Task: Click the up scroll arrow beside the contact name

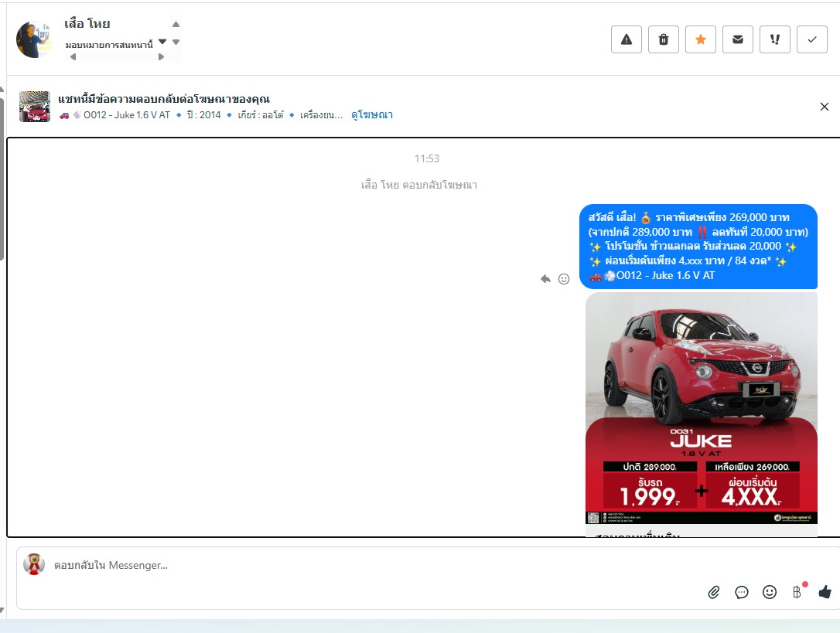Action: pyautogui.click(x=176, y=24)
